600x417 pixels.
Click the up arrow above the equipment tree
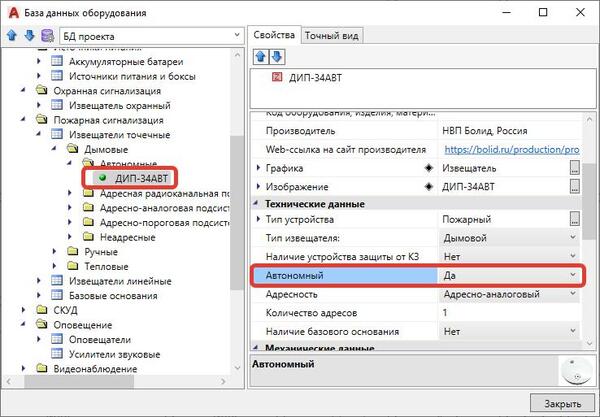point(11,37)
